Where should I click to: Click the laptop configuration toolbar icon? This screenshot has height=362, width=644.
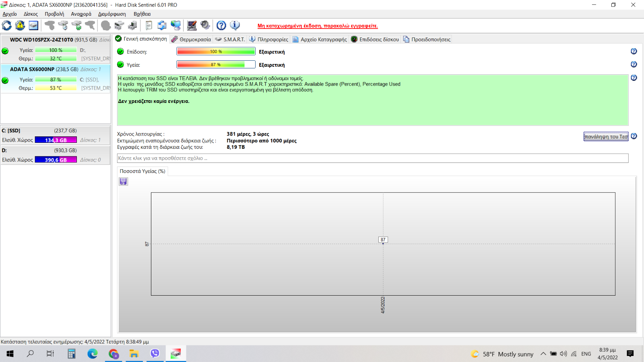[x=192, y=26]
